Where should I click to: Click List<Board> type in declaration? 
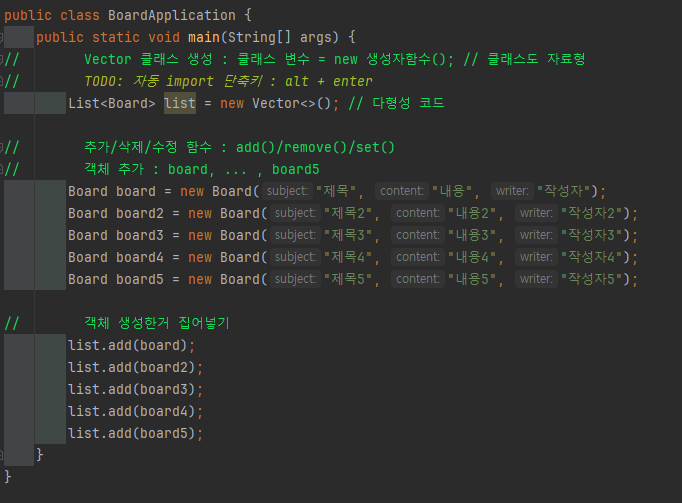click(x=111, y=104)
